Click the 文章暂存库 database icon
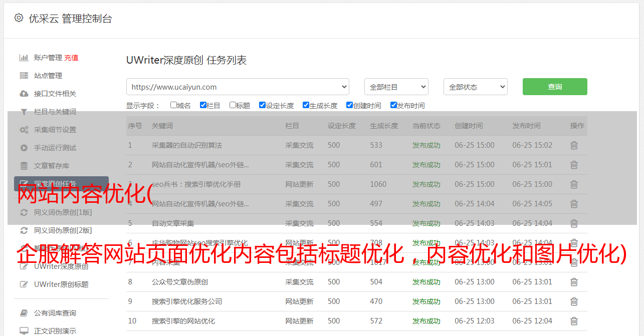The image size is (644, 336). tap(24, 166)
